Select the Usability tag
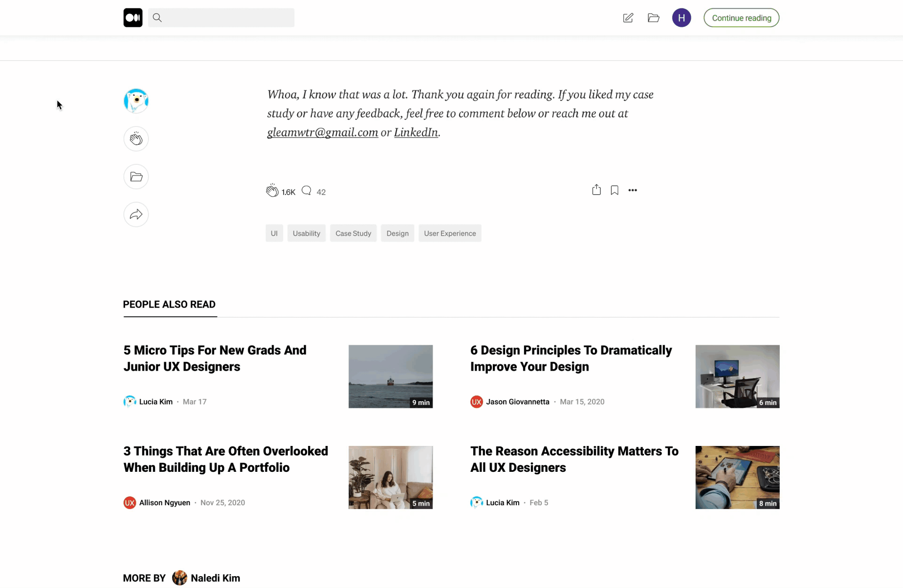Image resolution: width=903 pixels, height=588 pixels. pyautogui.click(x=306, y=233)
